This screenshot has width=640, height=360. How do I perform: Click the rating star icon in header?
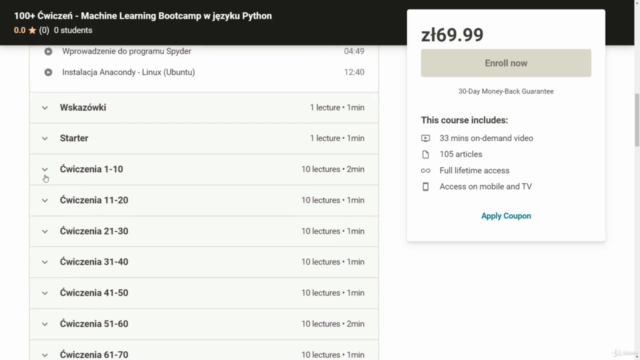(32, 30)
